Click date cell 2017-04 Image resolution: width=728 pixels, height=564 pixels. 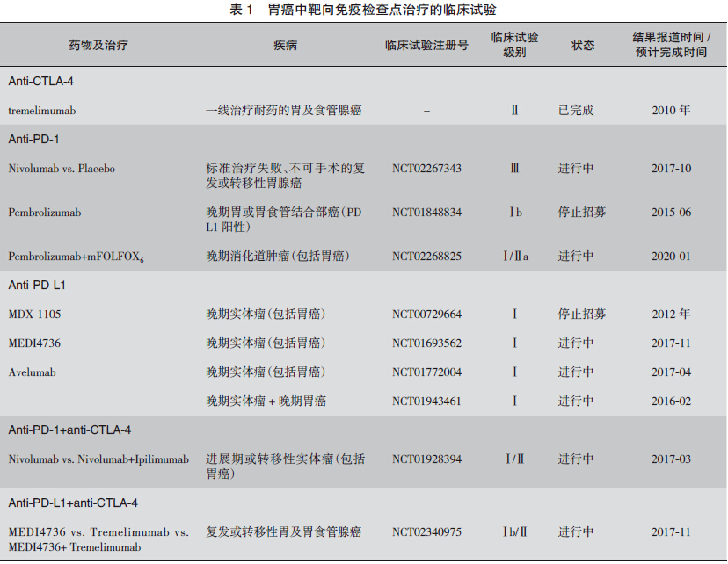(x=671, y=372)
